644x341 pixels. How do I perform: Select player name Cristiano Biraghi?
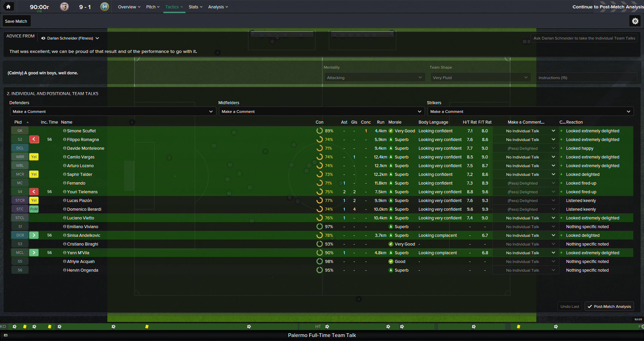point(83,244)
